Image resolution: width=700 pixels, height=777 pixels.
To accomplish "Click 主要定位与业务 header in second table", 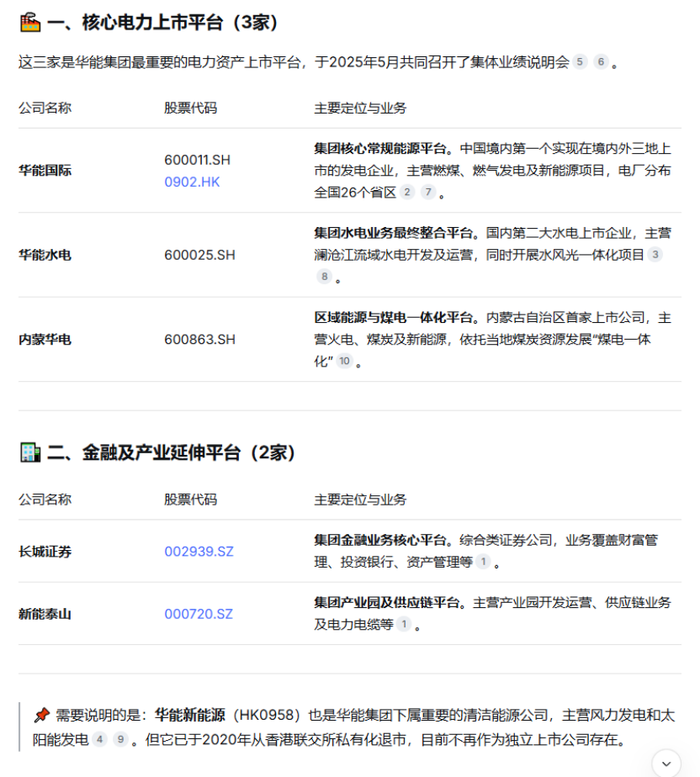I will [x=360, y=499].
